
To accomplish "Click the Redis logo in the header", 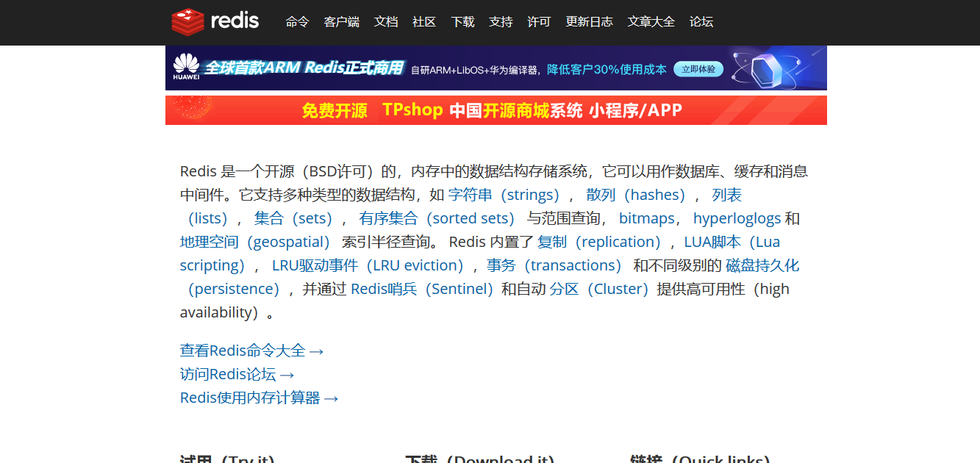I will coord(215,21).
